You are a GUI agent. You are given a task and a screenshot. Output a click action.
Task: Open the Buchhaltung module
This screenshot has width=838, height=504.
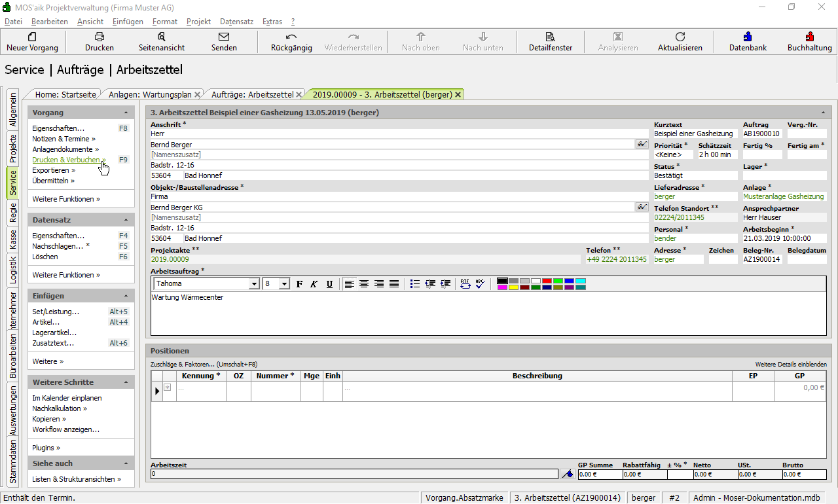point(809,37)
